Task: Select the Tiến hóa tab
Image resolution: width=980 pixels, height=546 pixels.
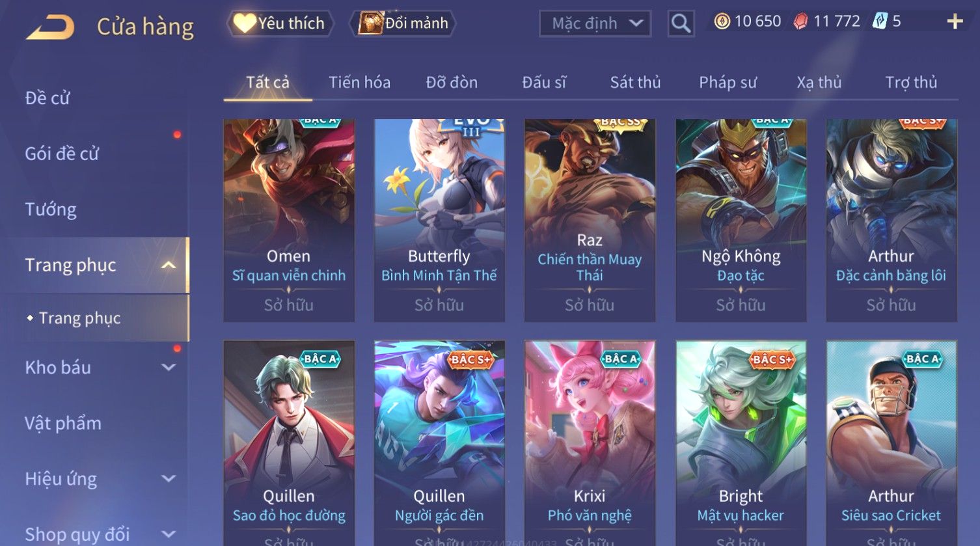Action: (x=359, y=83)
